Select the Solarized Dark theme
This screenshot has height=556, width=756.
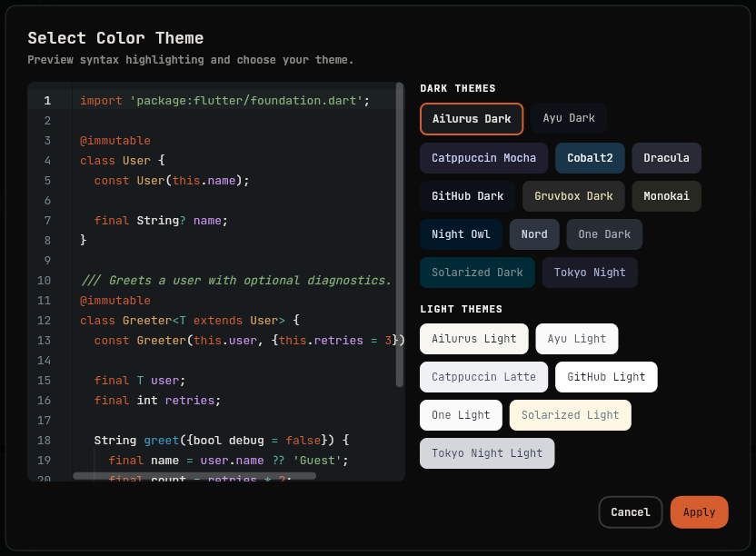click(477, 273)
